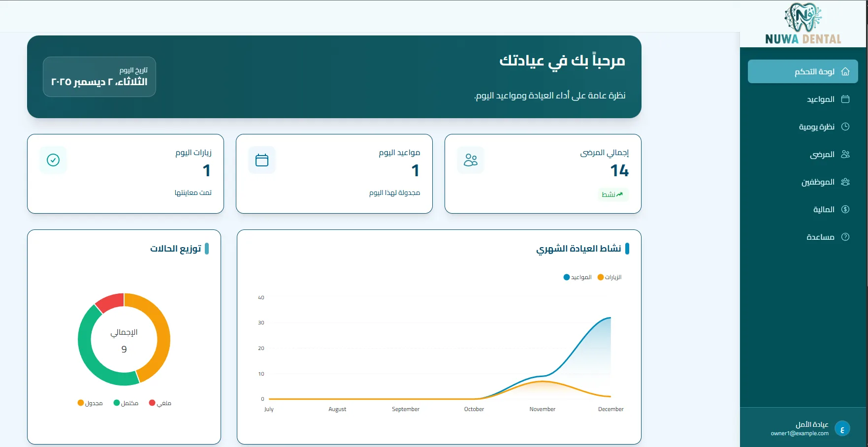Click the calendar icon beside المواعيد
868x447 pixels.
(845, 99)
